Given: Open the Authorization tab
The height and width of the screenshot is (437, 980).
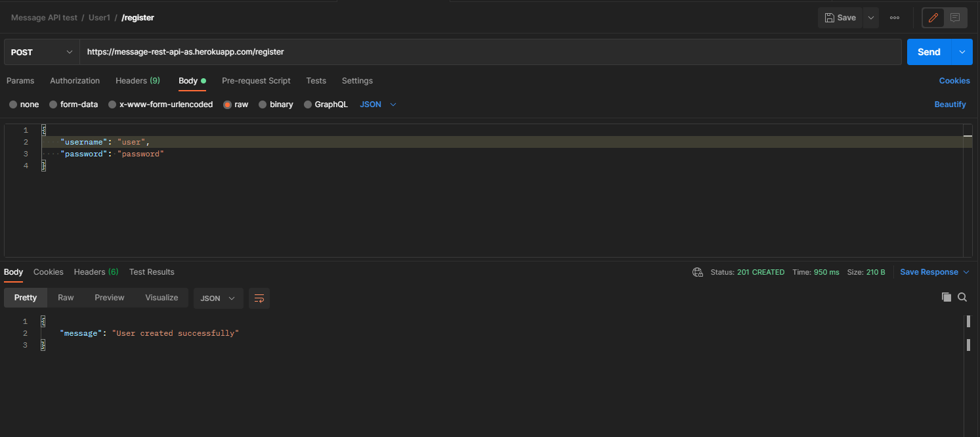Looking at the screenshot, I should pos(75,81).
